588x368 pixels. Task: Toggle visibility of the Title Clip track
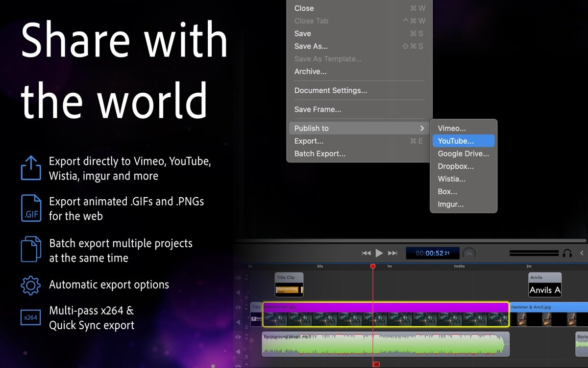(239, 278)
